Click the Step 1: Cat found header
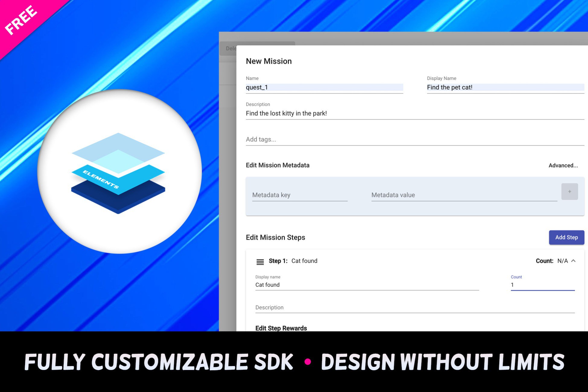588x392 pixels. coord(293,261)
